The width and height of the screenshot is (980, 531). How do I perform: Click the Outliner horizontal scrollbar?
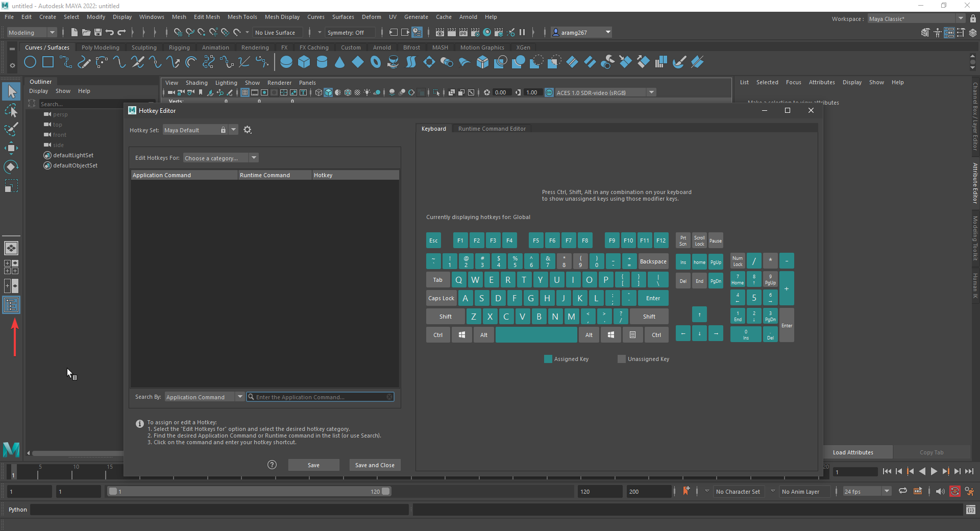[x=78, y=453]
